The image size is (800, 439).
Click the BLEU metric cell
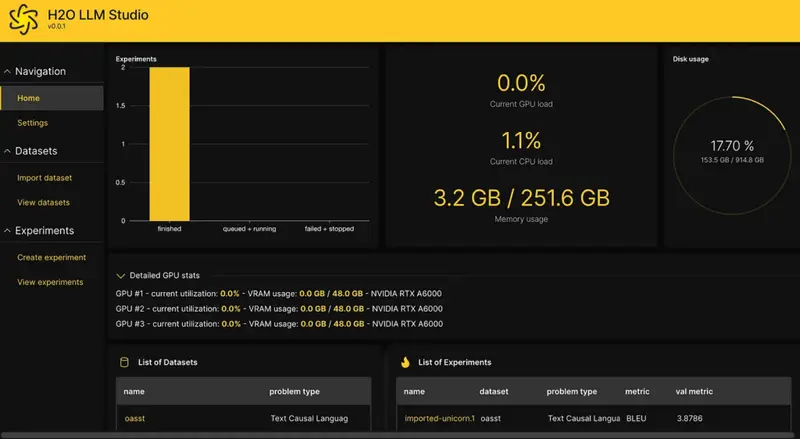[x=636, y=418]
